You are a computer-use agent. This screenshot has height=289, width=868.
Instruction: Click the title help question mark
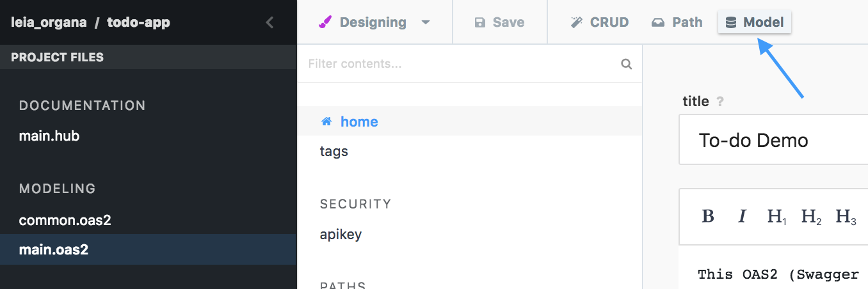pyautogui.click(x=720, y=102)
